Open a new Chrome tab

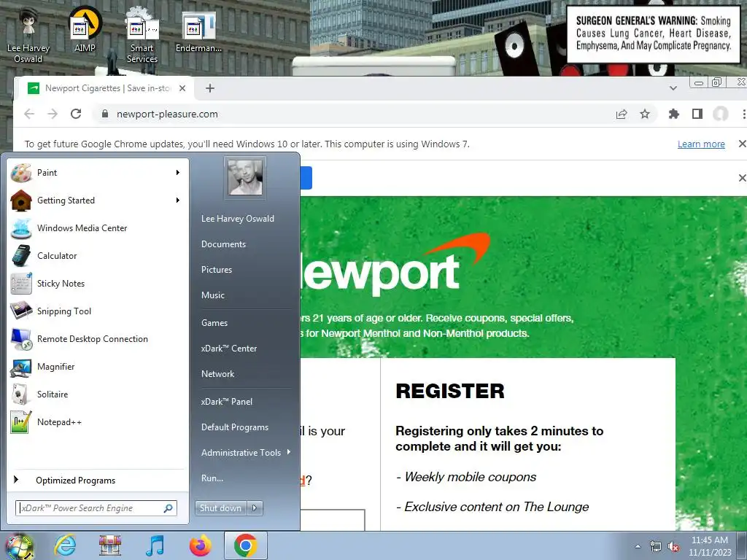[210, 88]
